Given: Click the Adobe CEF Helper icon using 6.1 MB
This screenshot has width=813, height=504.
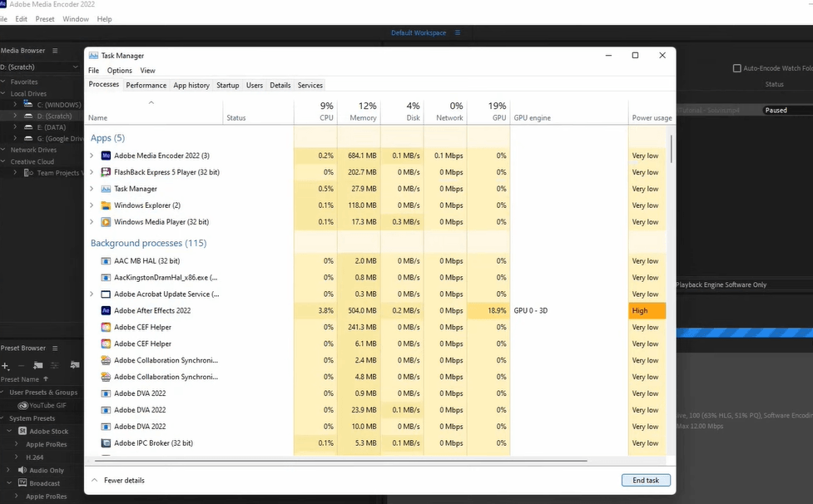Looking at the screenshot, I should pyautogui.click(x=106, y=344).
